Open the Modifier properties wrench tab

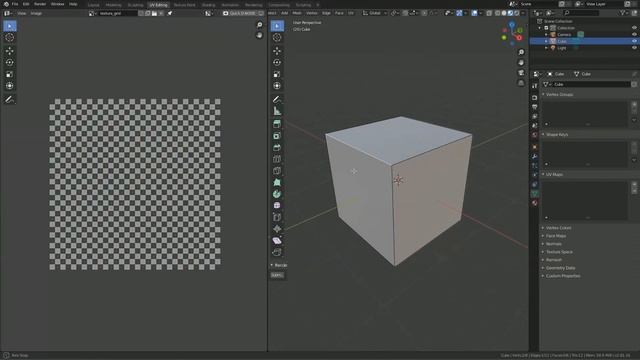(535, 156)
